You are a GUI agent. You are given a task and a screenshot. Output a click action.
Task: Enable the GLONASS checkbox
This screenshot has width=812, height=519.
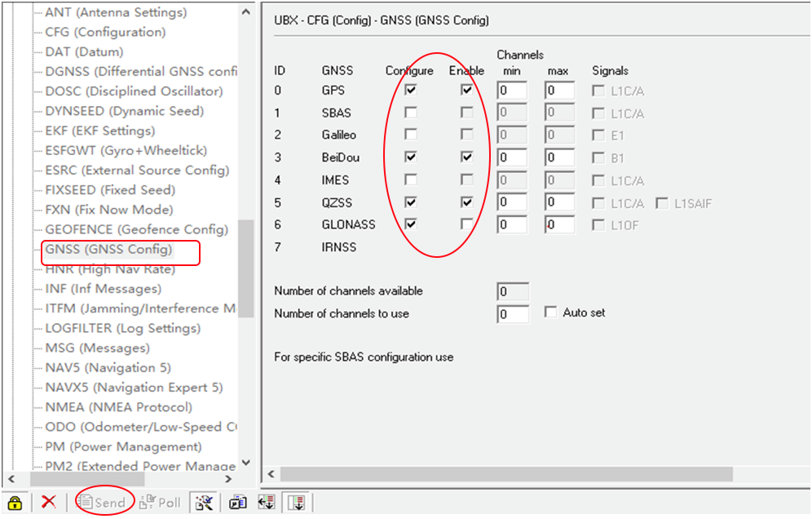coord(466,224)
